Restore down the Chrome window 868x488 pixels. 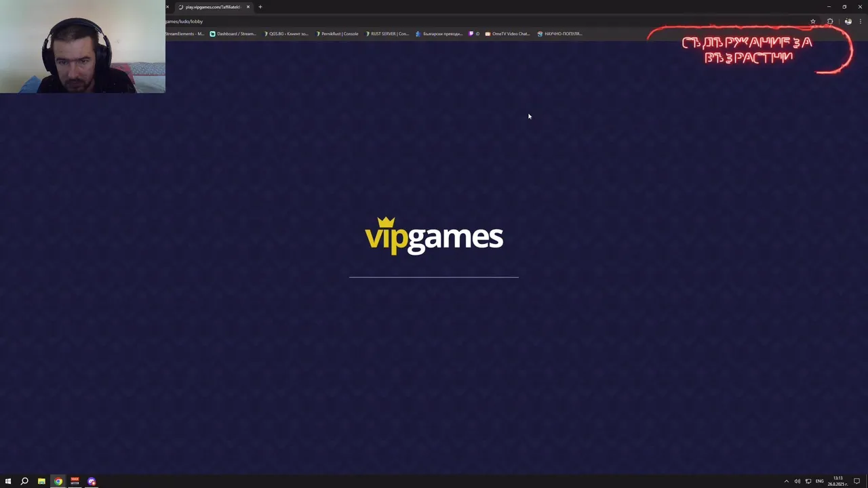click(x=844, y=7)
